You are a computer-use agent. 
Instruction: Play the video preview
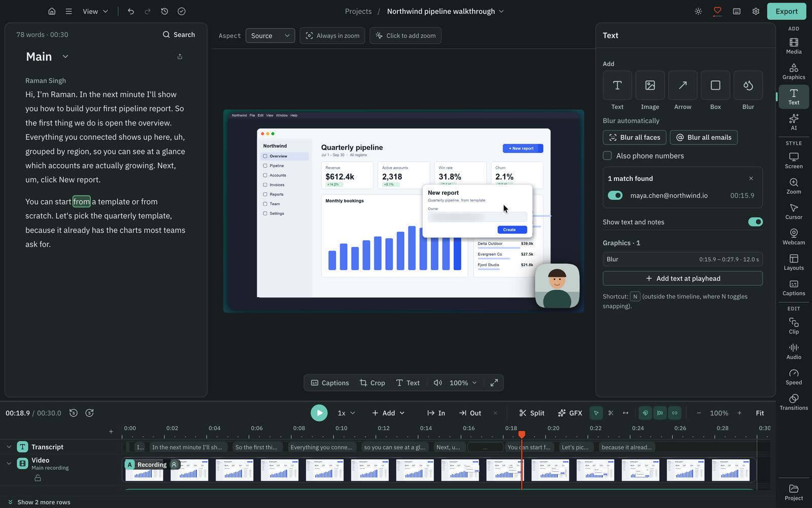point(319,413)
